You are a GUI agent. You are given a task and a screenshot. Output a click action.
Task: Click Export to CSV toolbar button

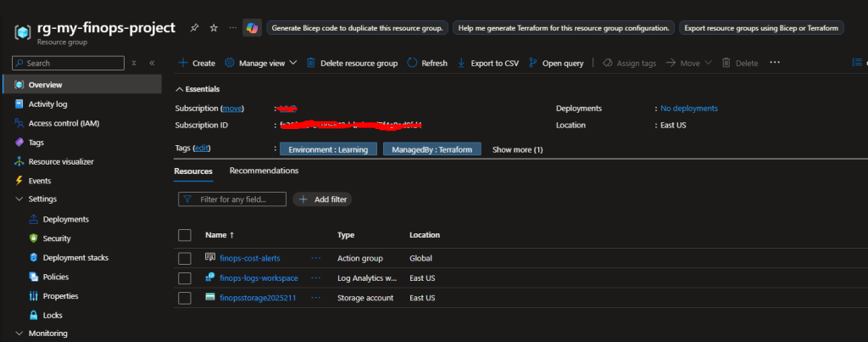[487, 63]
